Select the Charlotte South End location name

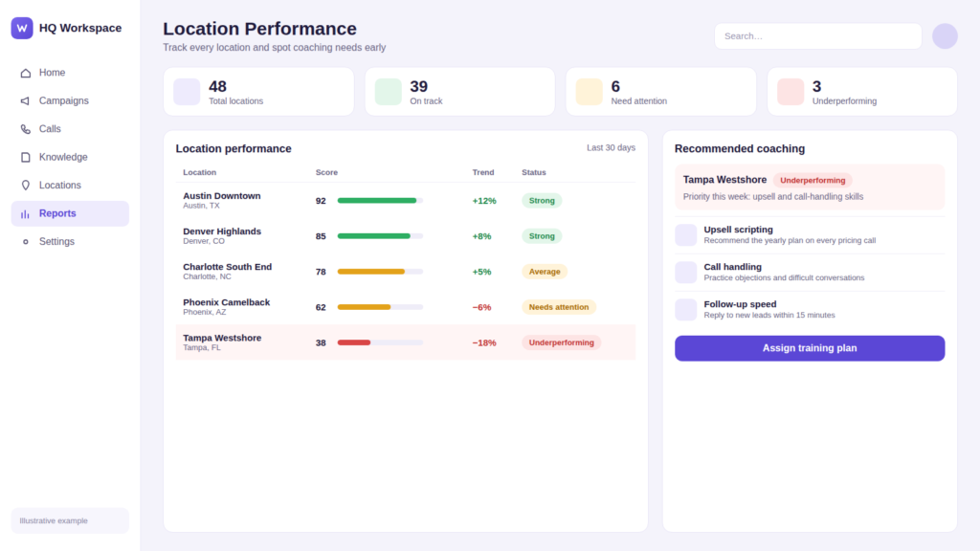228,268
